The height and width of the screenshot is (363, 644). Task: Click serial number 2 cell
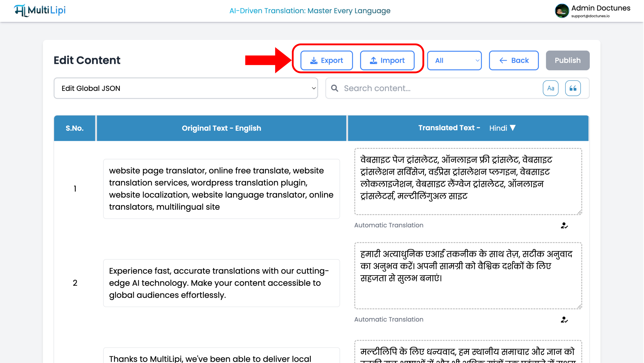(75, 283)
